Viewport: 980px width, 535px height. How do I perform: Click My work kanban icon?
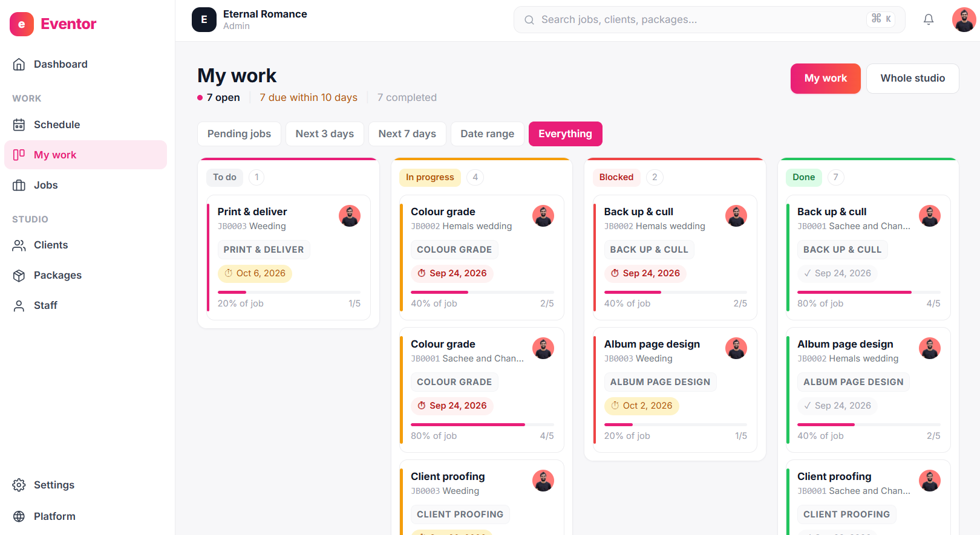point(19,155)
